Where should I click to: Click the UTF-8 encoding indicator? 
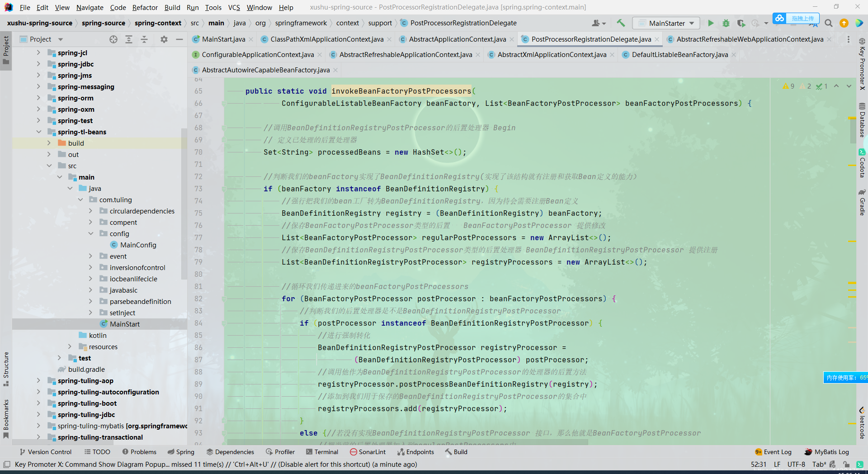click(796, 465)
